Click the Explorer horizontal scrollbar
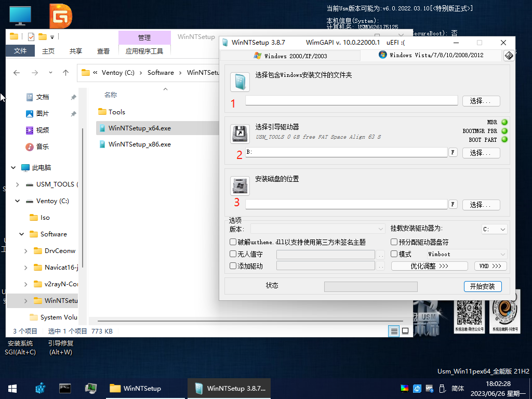The width and height of the screenshot is (532, 399). [x=250, y=321]
